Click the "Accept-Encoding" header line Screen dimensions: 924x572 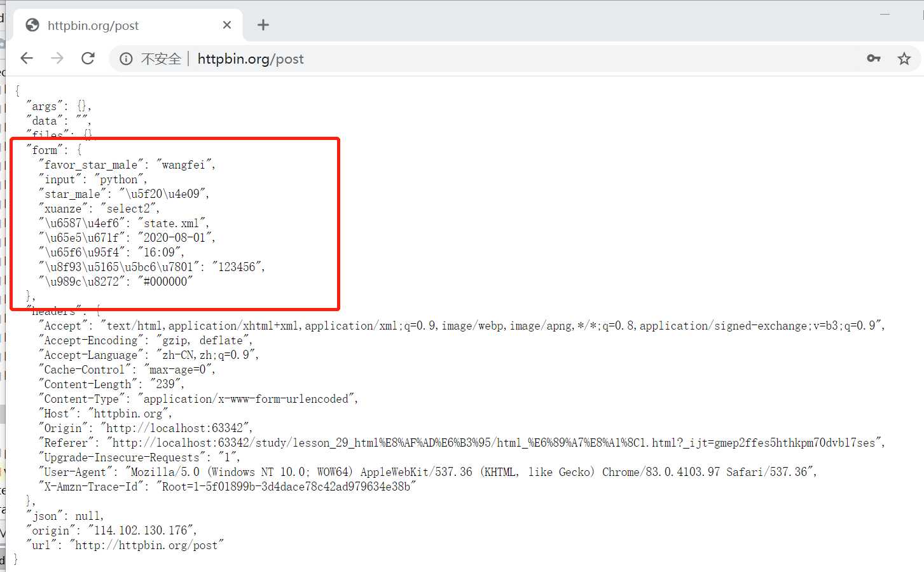(x=146, y=340)
